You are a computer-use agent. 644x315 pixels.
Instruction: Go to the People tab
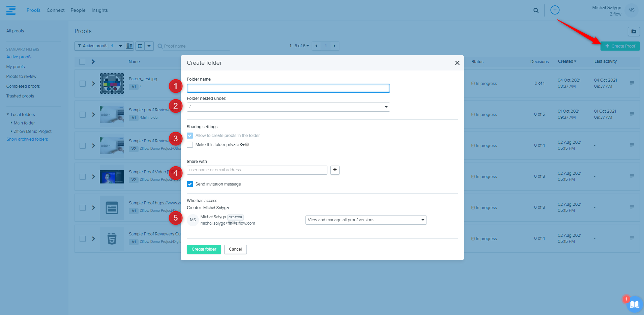coord(78,10)
